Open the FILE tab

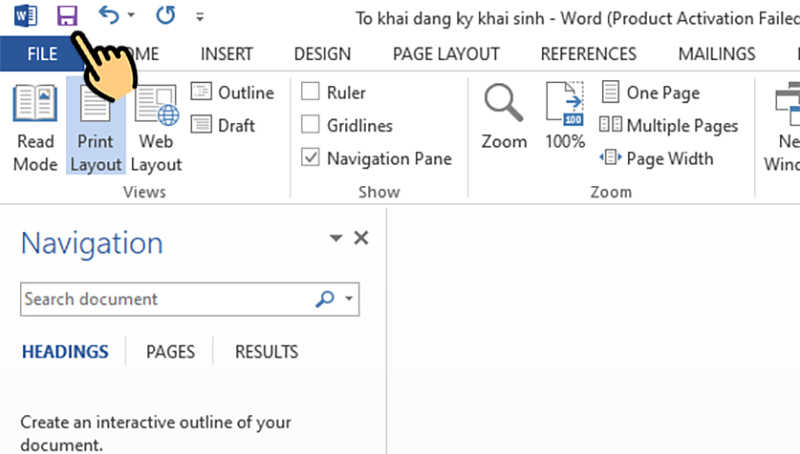(x=42, y=54)
